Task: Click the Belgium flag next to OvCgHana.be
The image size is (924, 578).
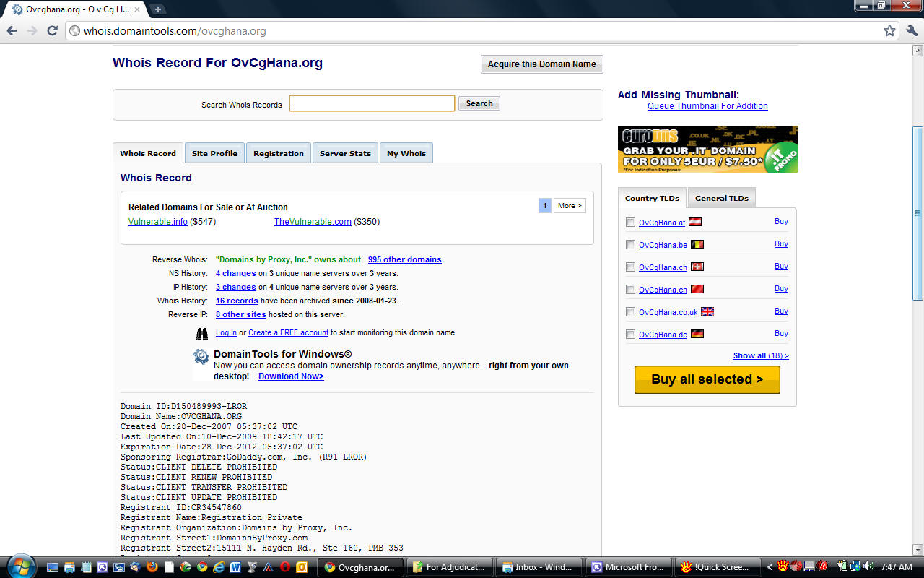Action: click(697, 244)
